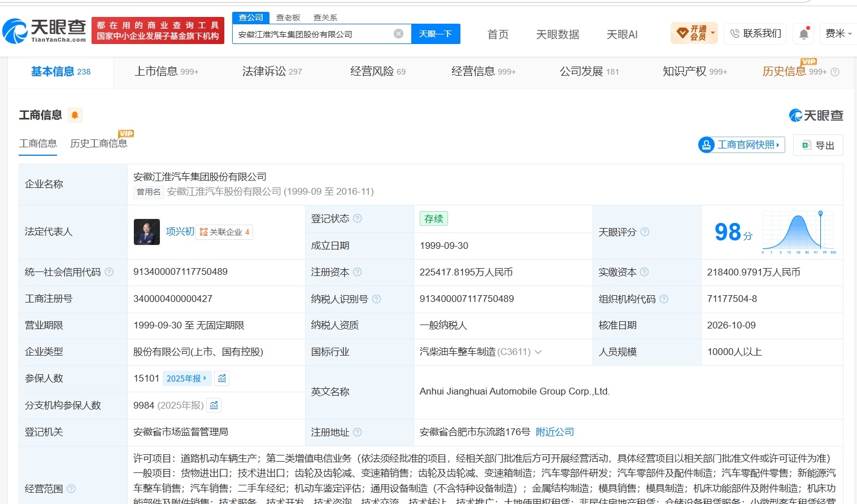This screenshot has height=504, width=857.
Task: Click the 关联企业 4 badge
Action: pyautogui.click(x=224, y=232)
